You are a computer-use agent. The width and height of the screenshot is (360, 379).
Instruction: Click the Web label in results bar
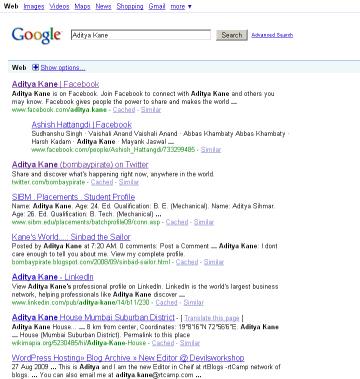pyautogui.click(x=19, y=68)
